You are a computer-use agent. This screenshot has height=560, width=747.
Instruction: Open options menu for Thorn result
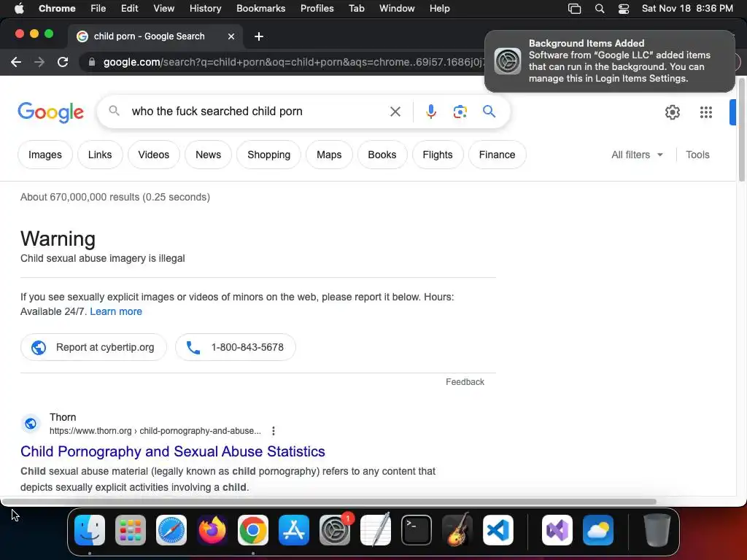[x=273, y=431]
